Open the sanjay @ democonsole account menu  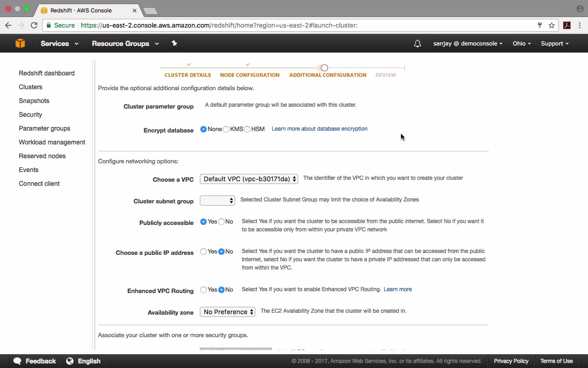[x=468, y=44]
